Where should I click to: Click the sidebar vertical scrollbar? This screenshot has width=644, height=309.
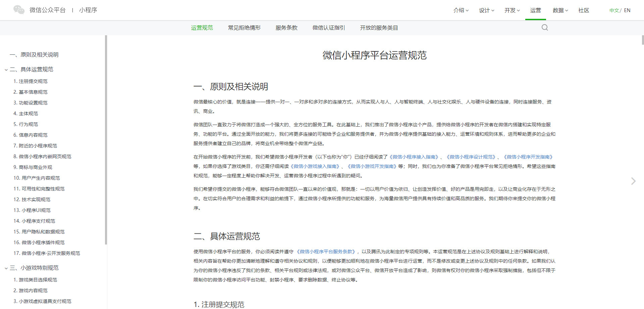pos(106,140)
